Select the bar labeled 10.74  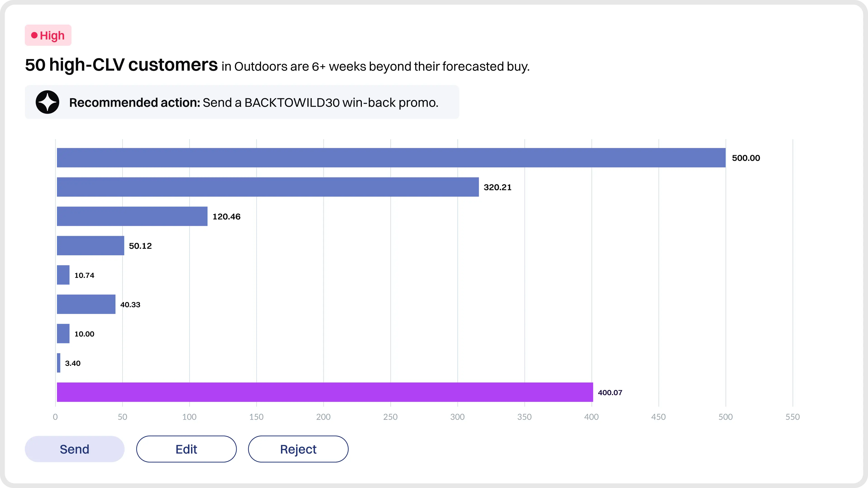pos(63,275)
